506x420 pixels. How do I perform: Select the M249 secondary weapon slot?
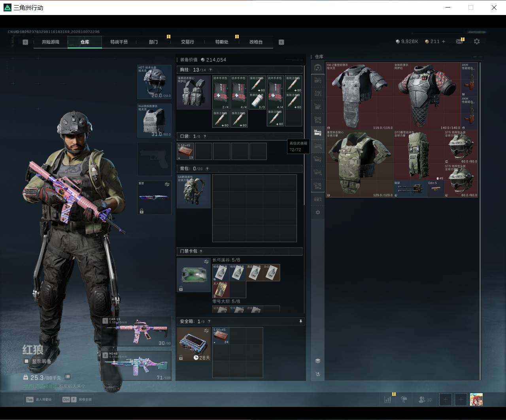(136, 365)
